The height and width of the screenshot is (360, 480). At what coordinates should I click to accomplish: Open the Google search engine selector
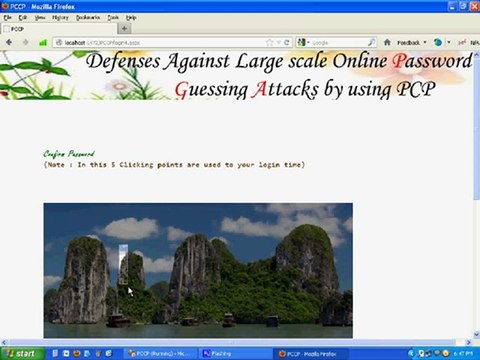(303, 42)
